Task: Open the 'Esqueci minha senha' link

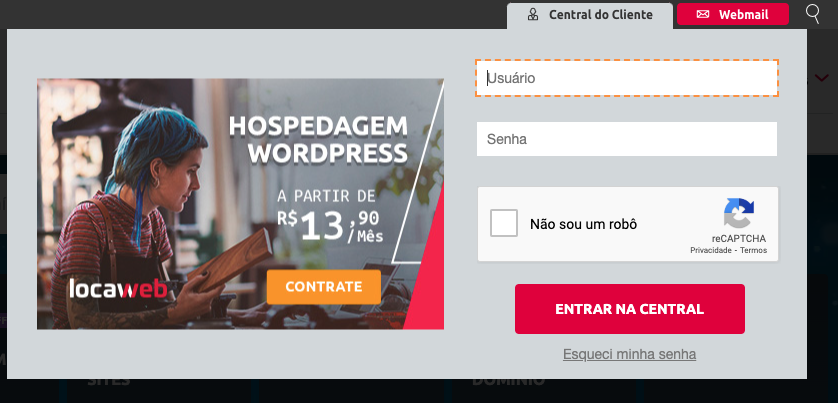Action: point(630,354)
